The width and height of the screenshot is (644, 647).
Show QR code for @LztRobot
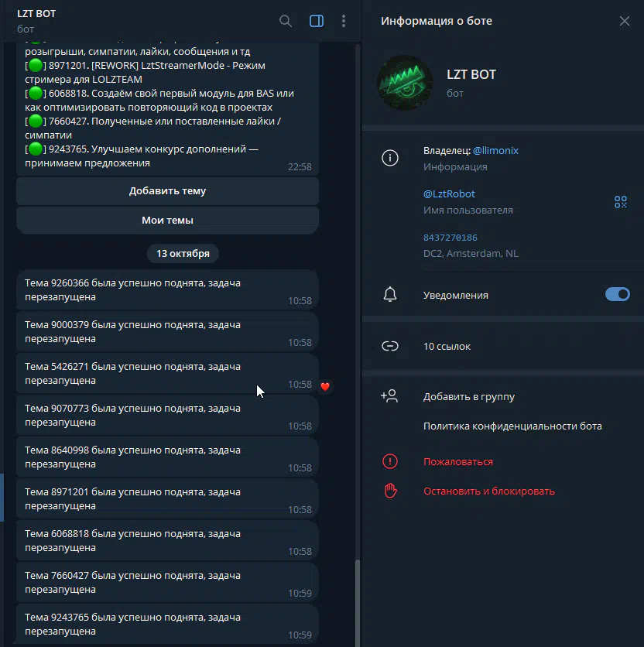point(620,202)
